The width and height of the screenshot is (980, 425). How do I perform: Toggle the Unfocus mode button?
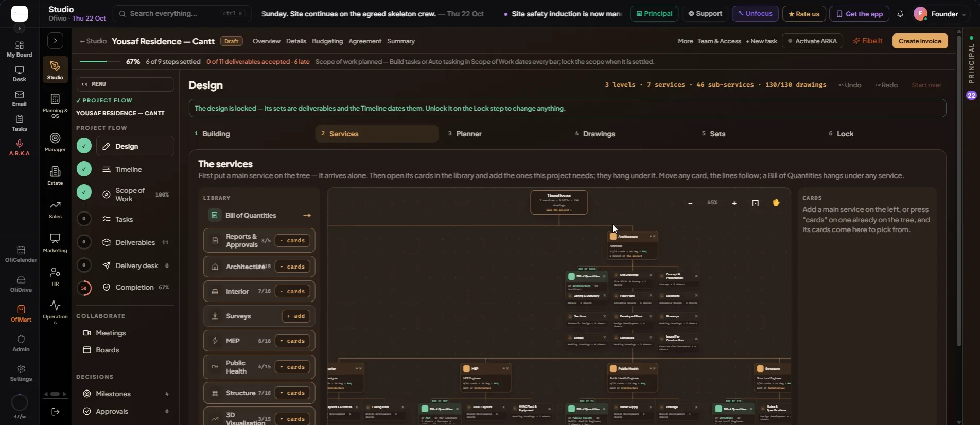[x=755, y=14]
